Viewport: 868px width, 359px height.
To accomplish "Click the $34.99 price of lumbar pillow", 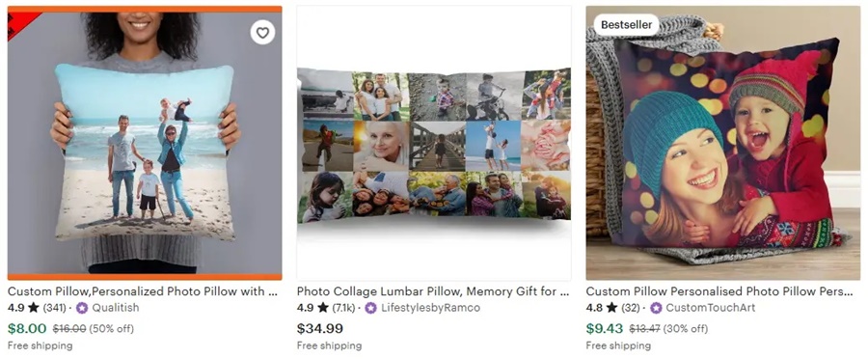I will [320, 328].
